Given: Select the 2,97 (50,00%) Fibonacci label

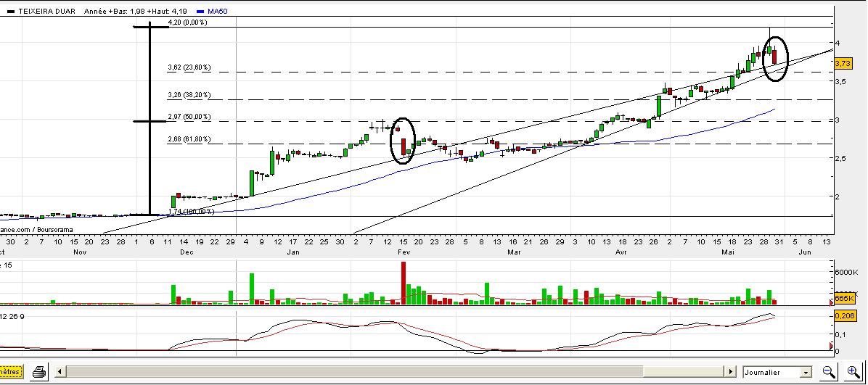Looking at the screenshot, I should tap(189, 117).
